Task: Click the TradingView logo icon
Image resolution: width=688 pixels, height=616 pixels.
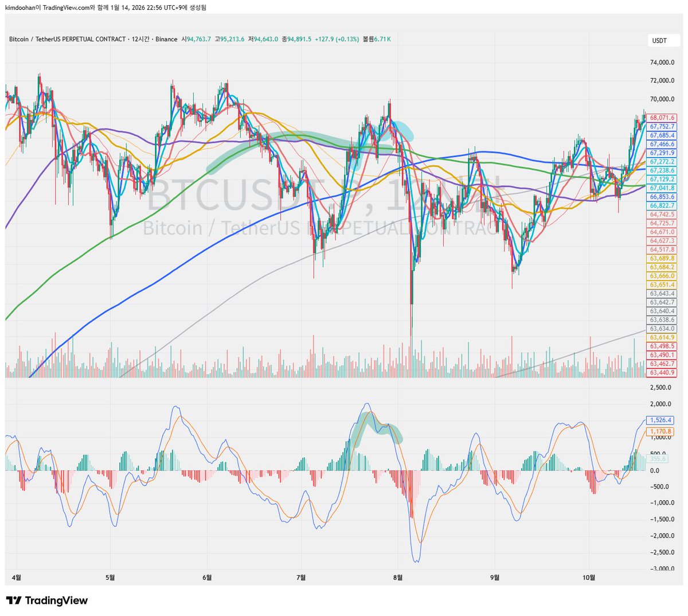Action: pyautogui.click(x=14, y=601)
